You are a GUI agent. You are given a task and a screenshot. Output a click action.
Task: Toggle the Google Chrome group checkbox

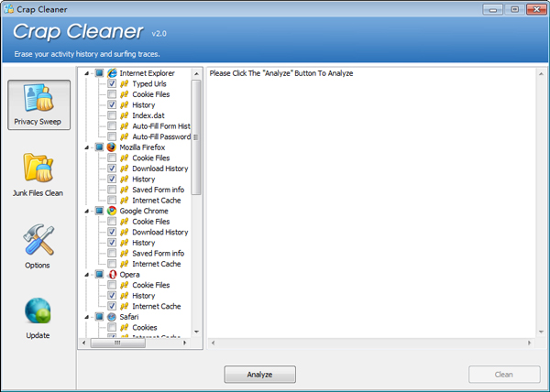pyautogui.click(x=99, y=211)
